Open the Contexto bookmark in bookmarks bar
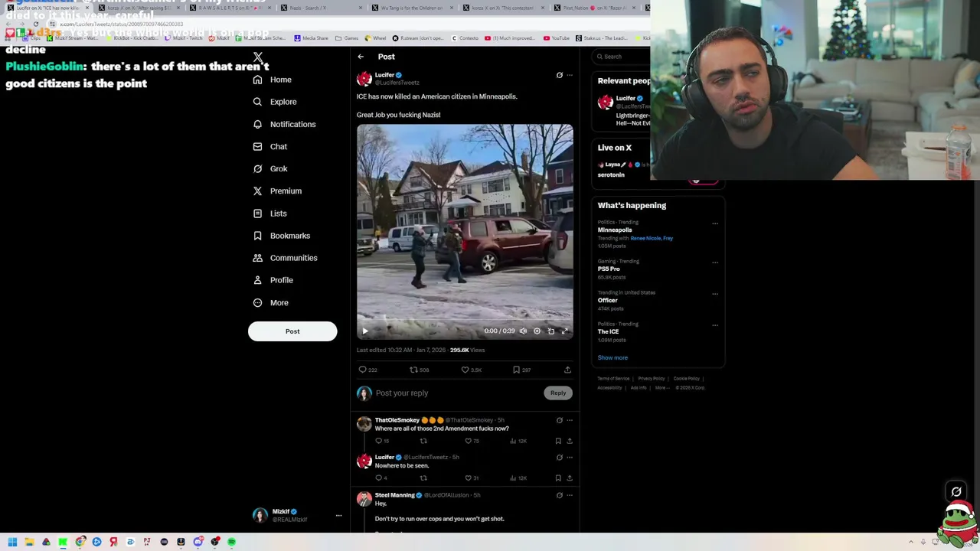 pyautogui.click(x=465, y=38)
